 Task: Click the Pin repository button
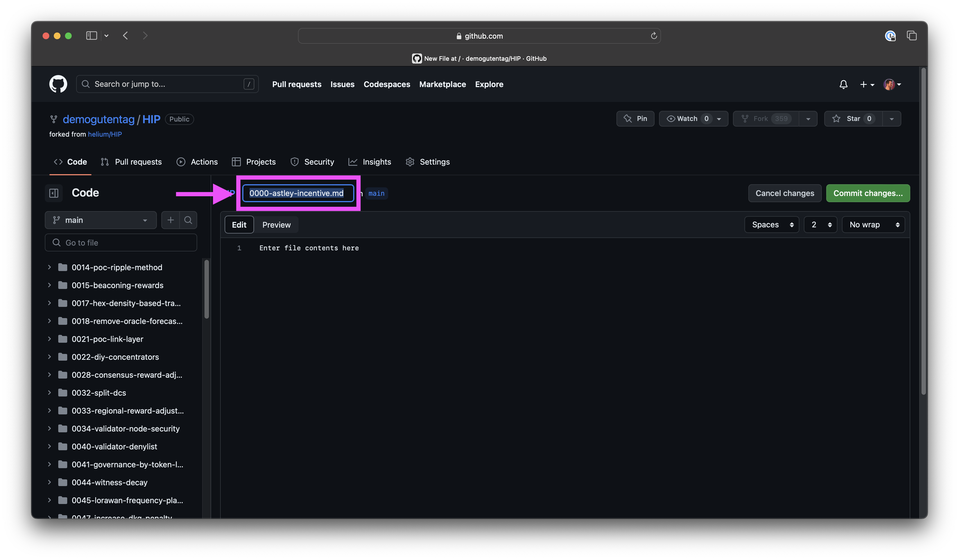tap(635, 119)
